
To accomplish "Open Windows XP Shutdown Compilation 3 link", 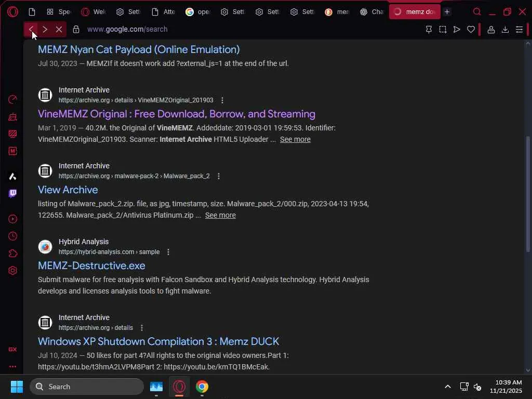I will pos(158,341).
